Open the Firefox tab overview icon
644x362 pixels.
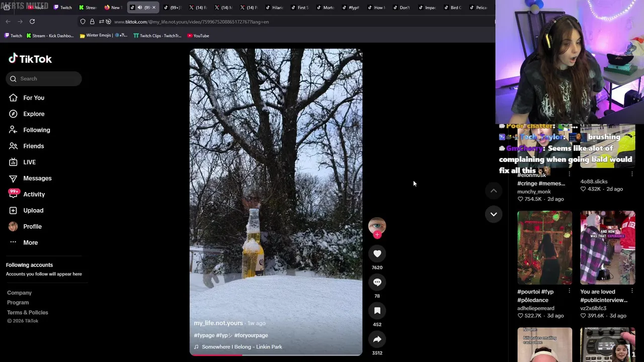coord(7,8)
